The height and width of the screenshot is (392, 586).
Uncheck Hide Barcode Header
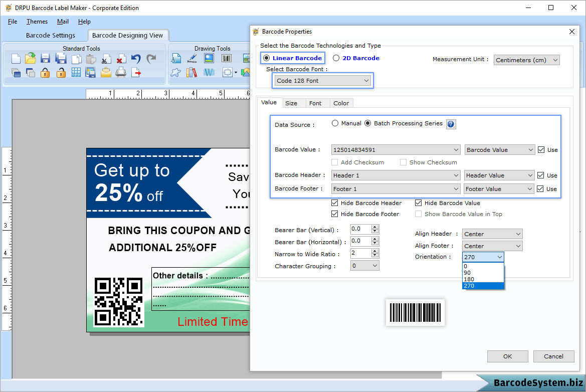[334, 203]
